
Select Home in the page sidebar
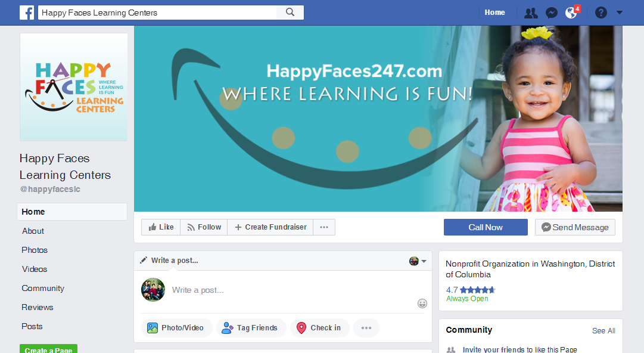[72, 212]
